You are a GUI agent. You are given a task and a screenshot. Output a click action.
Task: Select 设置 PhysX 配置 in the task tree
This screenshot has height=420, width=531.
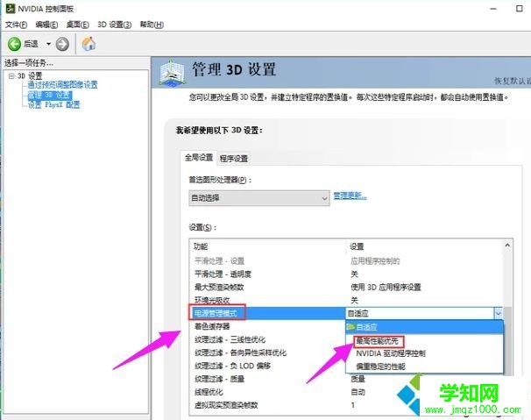(x=53, y=104)
